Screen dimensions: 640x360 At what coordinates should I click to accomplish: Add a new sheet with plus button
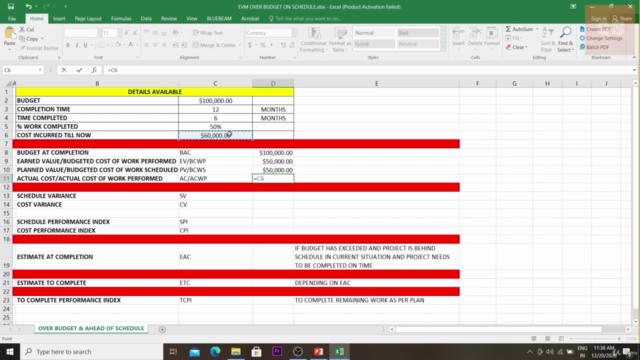[x=162, y=329]
